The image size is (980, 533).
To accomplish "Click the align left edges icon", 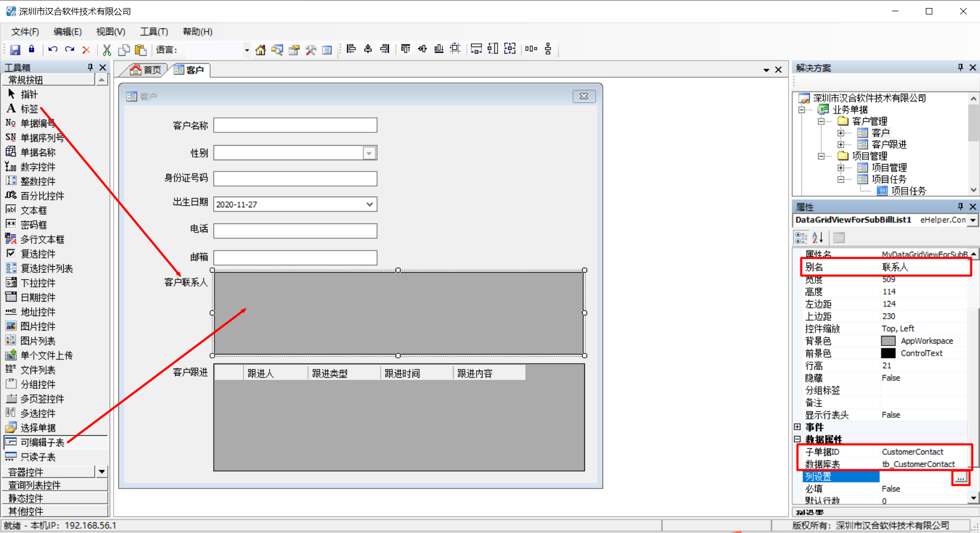I will [x=351, y=49].
